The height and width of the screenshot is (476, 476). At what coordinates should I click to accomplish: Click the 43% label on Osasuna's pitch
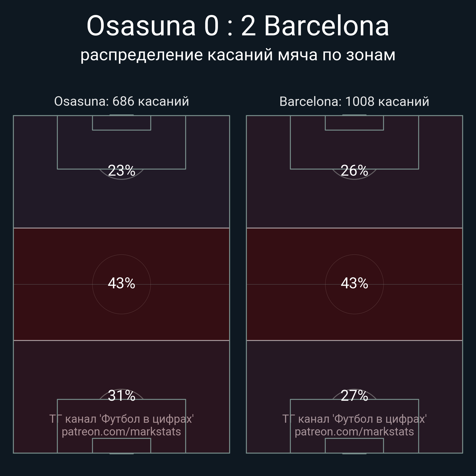tap(121, 283)
